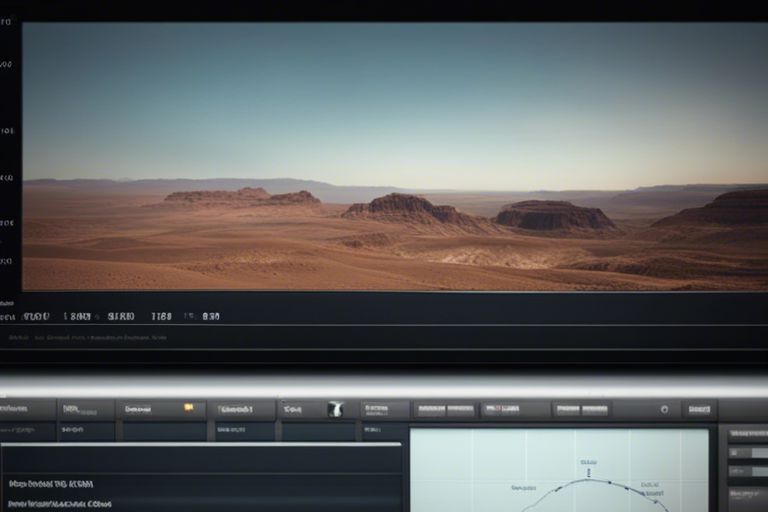Select the second text row in the bottom-left list

(x=60, y=504)
